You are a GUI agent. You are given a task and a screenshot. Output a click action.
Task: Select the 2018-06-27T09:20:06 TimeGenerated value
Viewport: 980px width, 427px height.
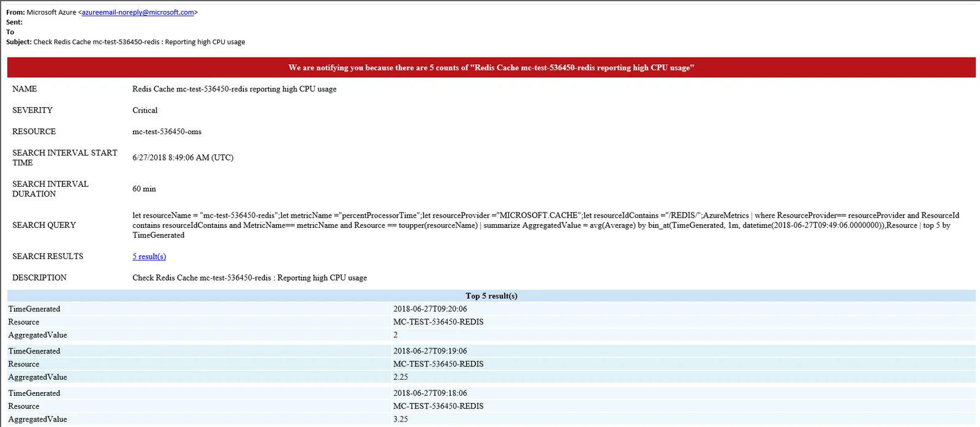[430, 309]
